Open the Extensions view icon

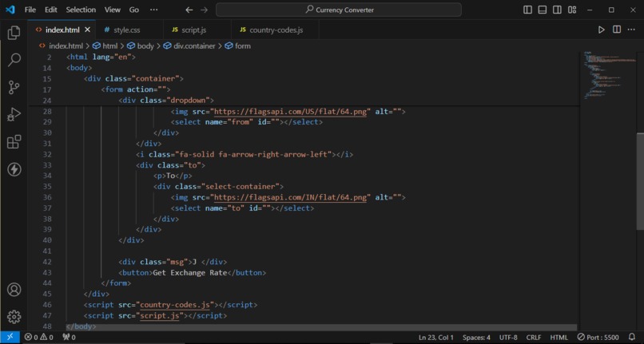tap(14, 142)
